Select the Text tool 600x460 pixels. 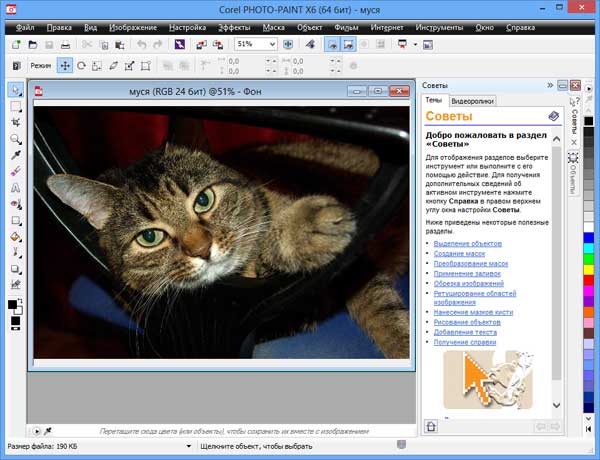[16, 187]
